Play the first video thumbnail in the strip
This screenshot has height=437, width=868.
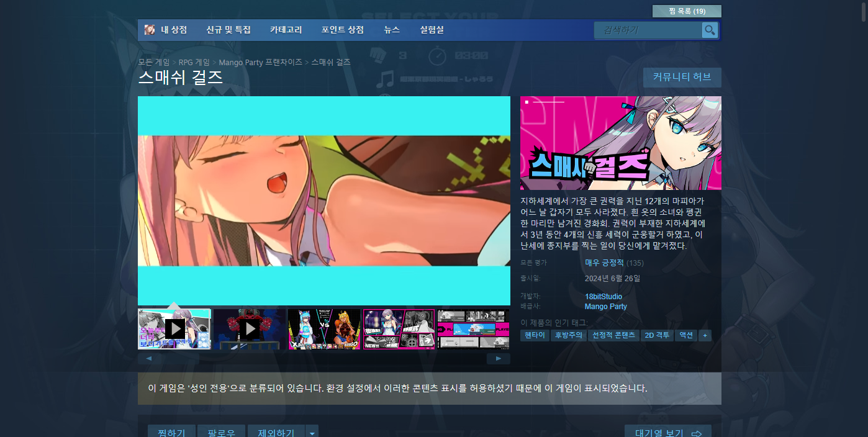[x=174, y=329]
